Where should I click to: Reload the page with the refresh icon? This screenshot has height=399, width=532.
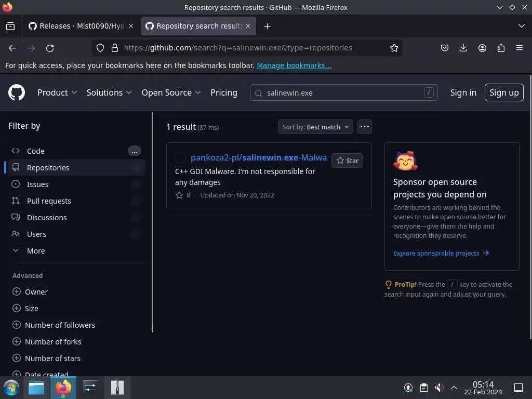50,48
